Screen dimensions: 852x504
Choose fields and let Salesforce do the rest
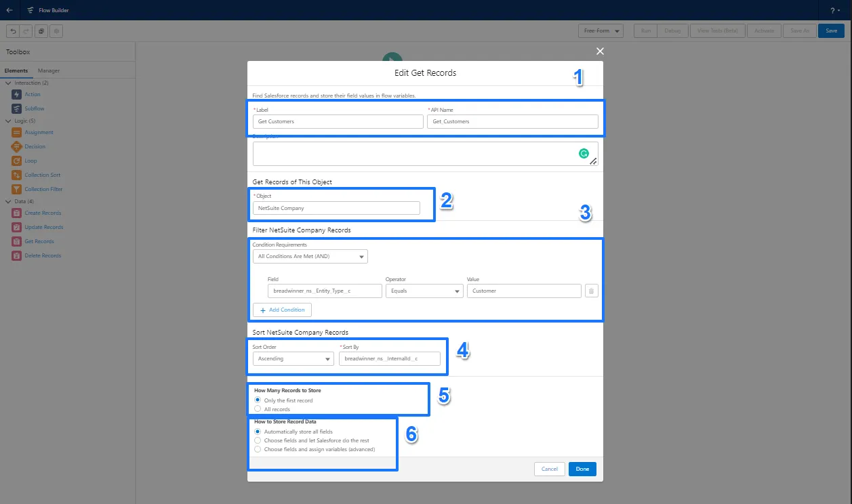point(258,440)
